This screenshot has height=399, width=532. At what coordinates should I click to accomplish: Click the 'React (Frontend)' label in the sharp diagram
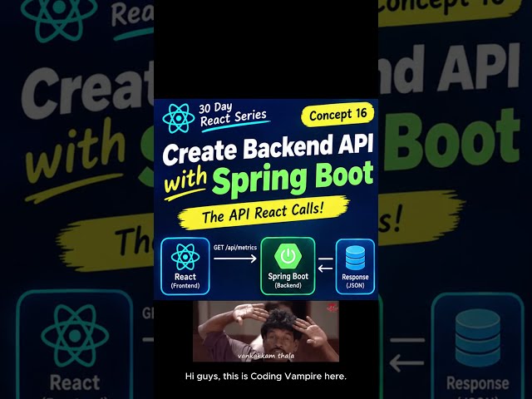pos(185,281)
